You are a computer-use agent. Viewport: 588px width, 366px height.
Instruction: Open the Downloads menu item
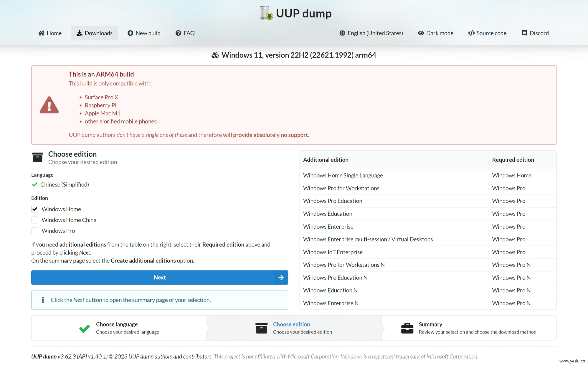[x=94, y=33]
